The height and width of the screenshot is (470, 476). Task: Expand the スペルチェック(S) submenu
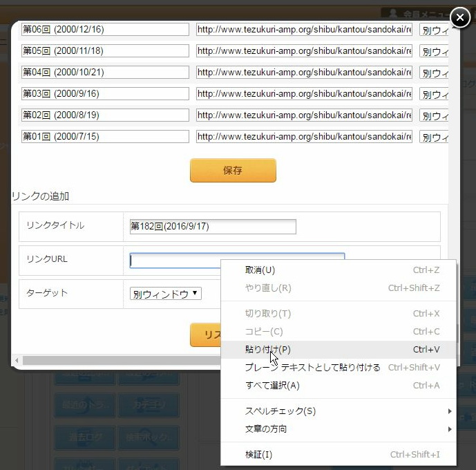click(x=280, y=411)
